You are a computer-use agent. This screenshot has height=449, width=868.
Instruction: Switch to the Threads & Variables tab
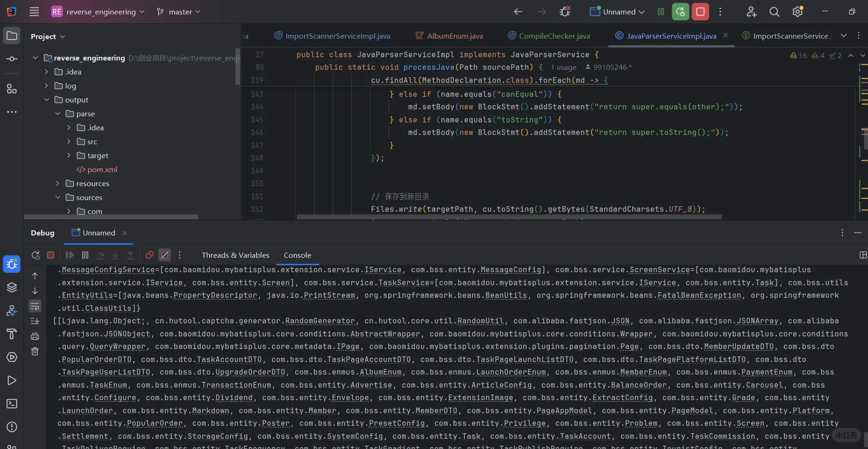tap(236, 255)
